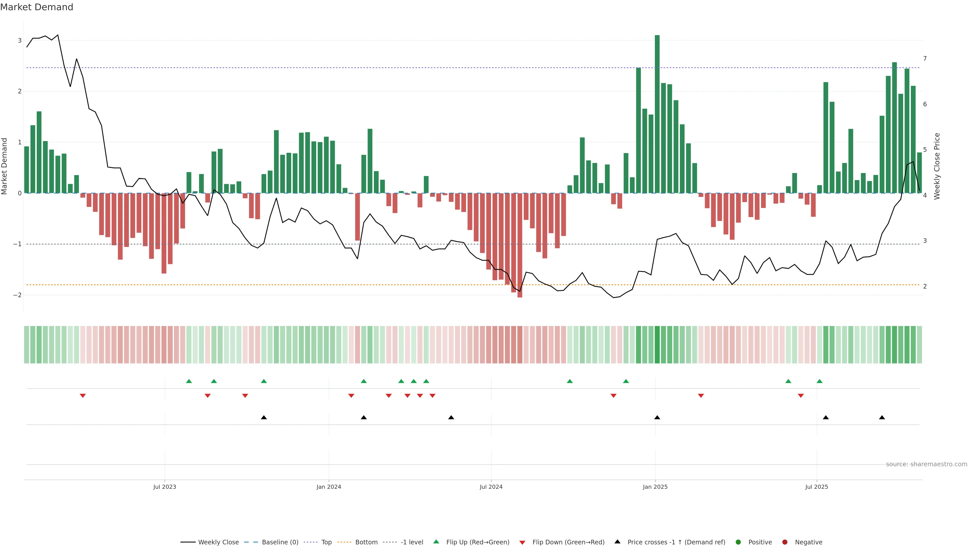The width and height of the screenshot is (980, 551).
Task: Click the source: sharemaestro.com text
Action: 926,464
